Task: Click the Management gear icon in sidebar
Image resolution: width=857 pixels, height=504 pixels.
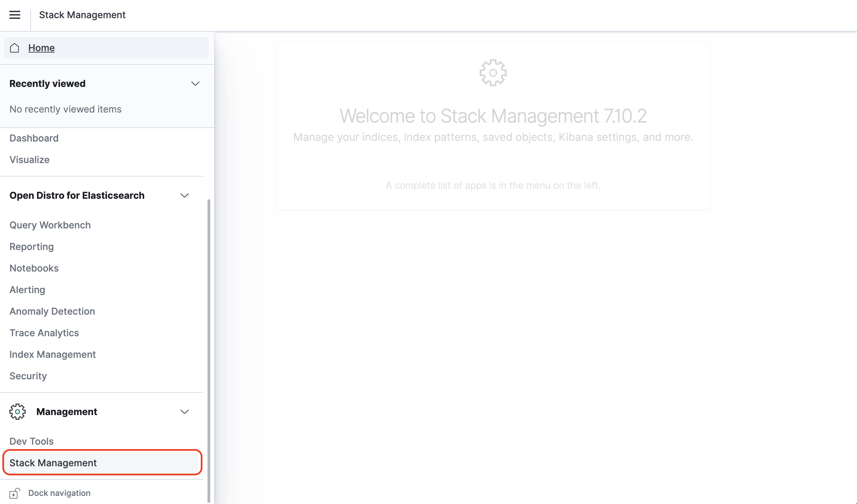Action: 17,411
